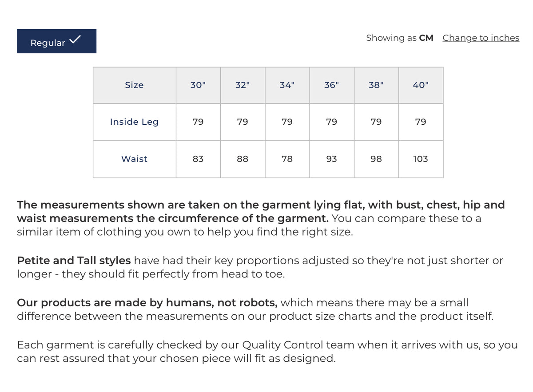Click the inside leg value for size 40"
533x392 pixels.
click(420, 122)
